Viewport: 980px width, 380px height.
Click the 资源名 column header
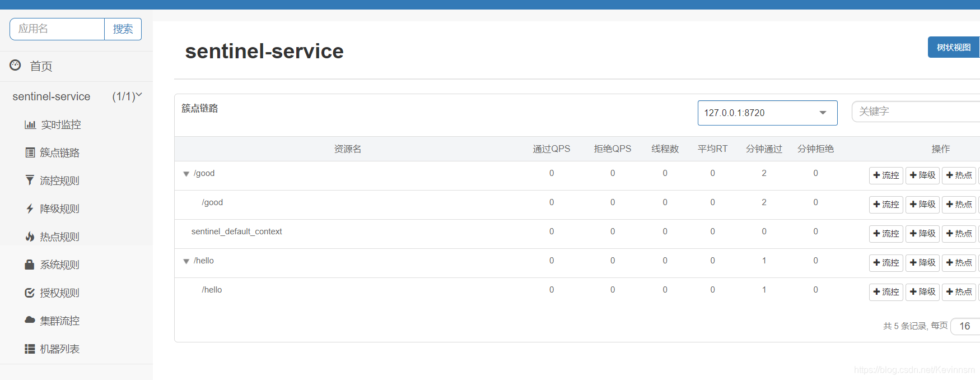(x=347, y=149)
